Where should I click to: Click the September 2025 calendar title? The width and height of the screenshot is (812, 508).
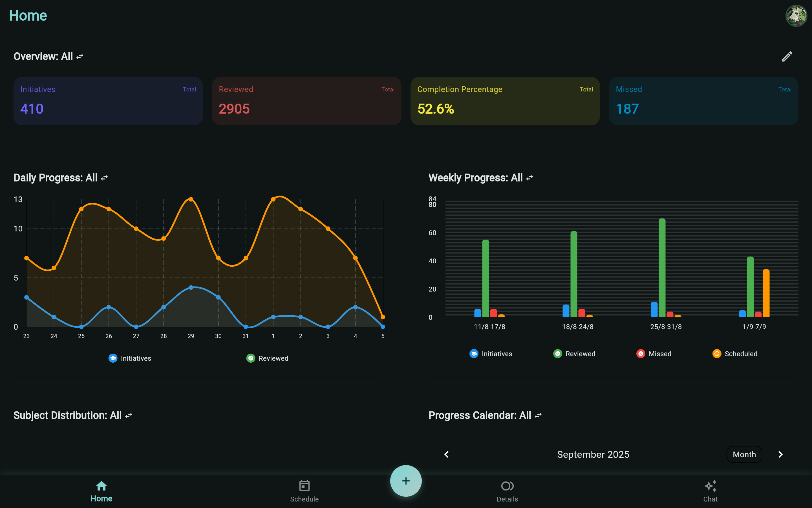click(x=593, y=454)
